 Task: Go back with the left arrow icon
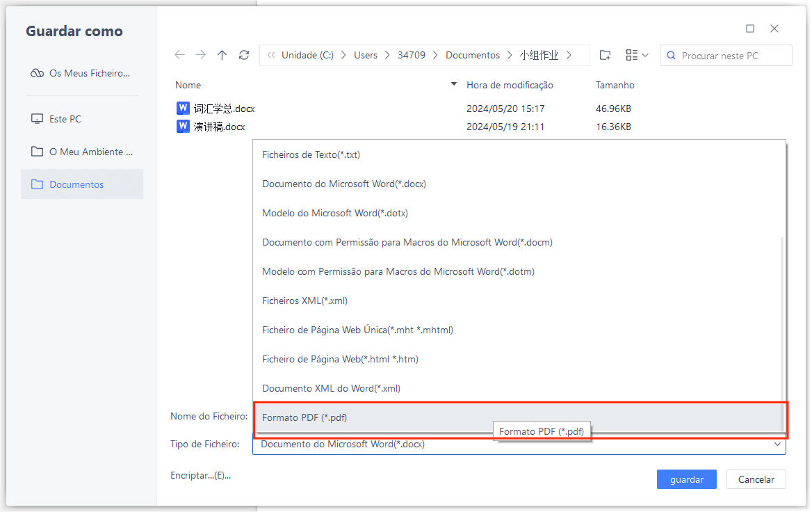179,55
